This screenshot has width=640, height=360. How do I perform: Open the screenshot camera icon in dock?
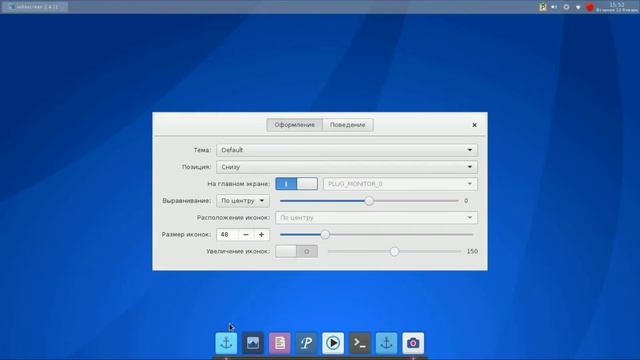click(x=413, y=343)
